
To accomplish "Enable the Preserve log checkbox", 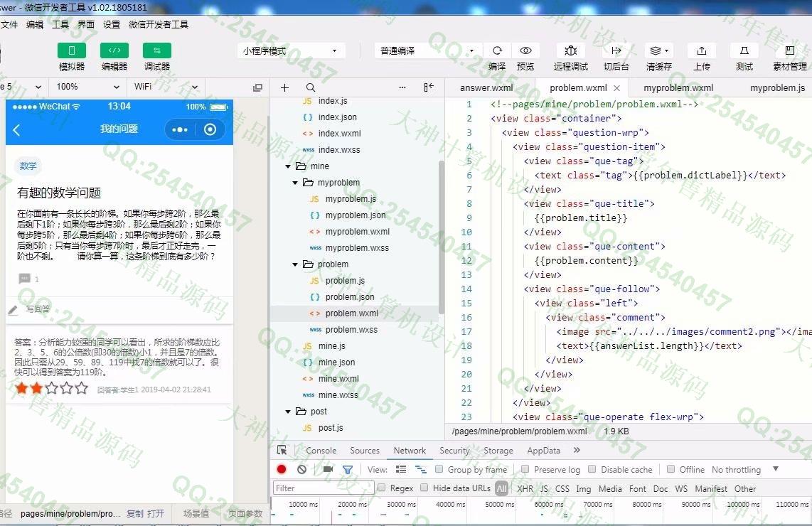I will [x=525, y=469].
